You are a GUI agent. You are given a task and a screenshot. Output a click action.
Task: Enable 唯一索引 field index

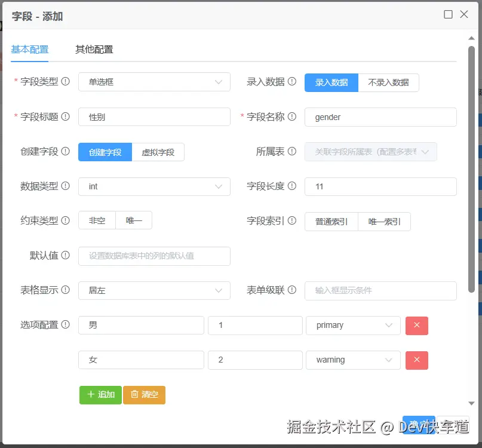384,222
